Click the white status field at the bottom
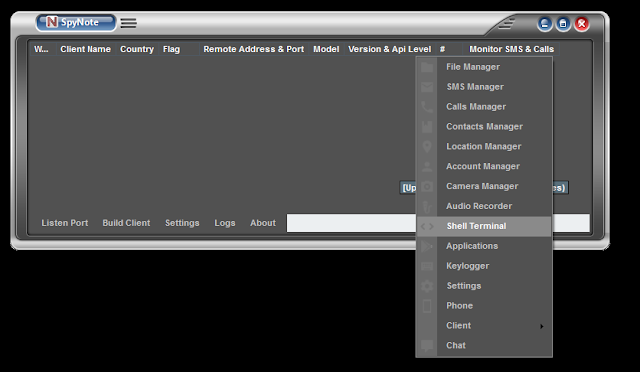 coord(438,223)
